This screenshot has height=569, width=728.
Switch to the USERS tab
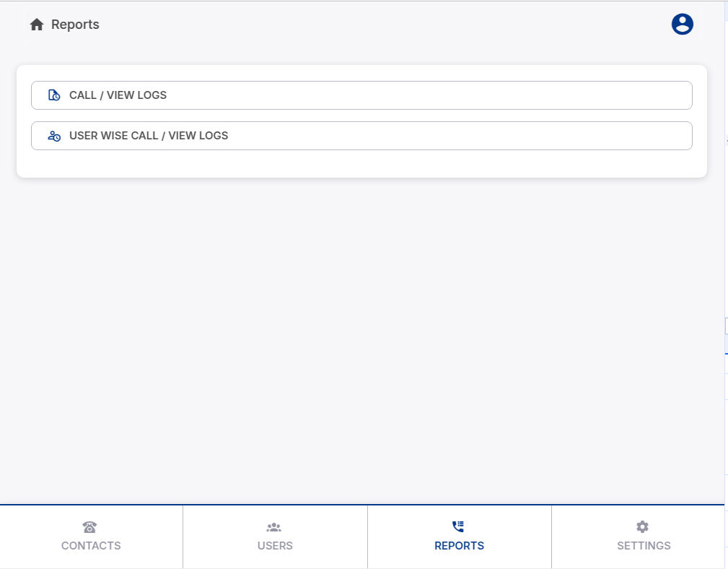click(275, 537)
